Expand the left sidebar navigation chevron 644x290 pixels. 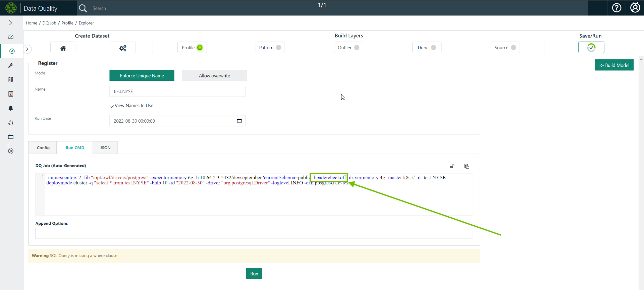[11, 22]
